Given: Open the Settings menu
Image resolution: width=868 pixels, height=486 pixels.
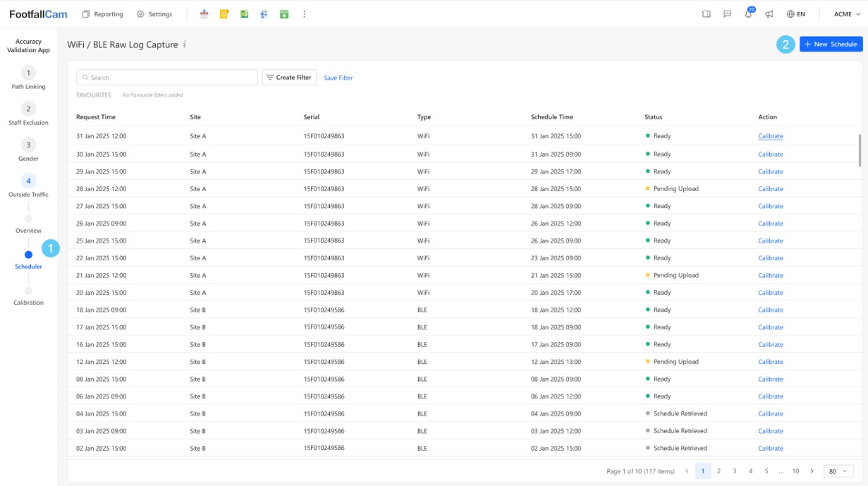Looking at the screenshot, I should click(x=154, y=14).
